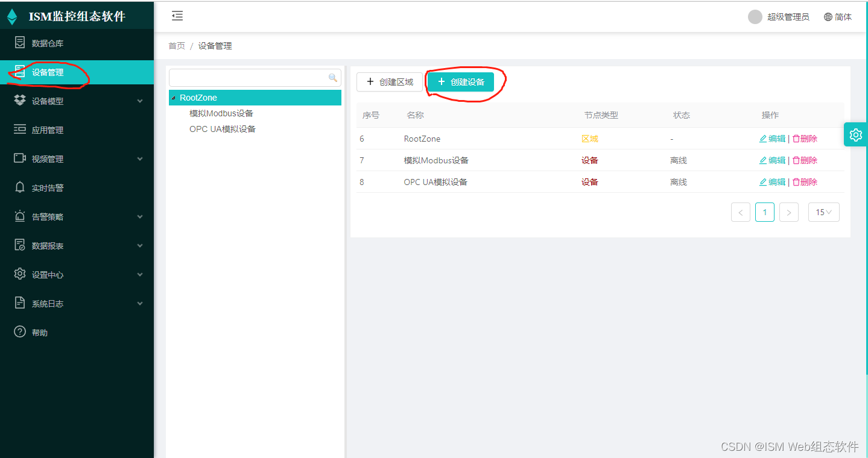868x458 pixels.
Task: Click the 创建设备 button
Action: 461,82
